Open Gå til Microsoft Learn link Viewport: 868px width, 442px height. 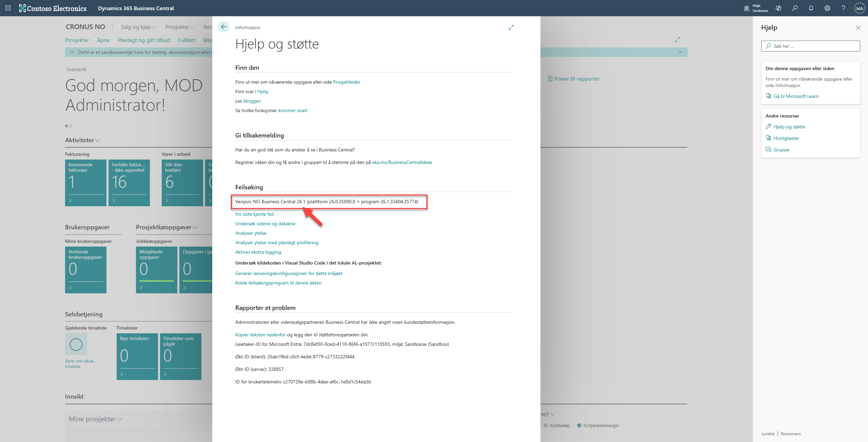click(796, 96)
